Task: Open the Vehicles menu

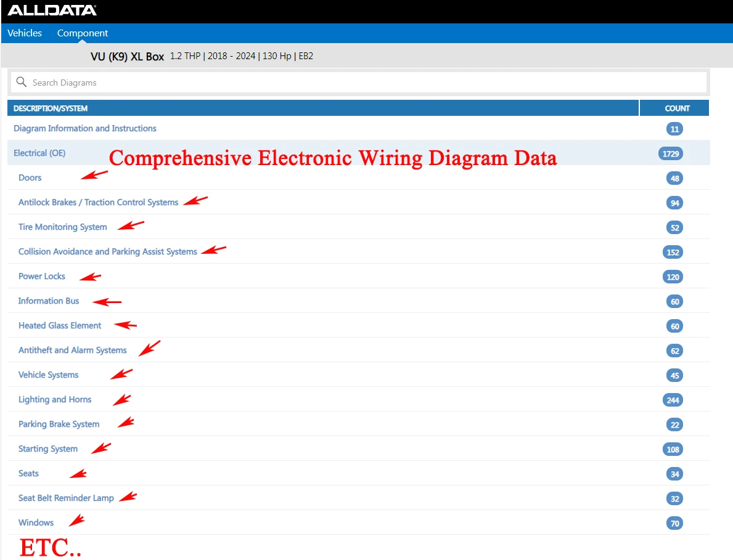Action: click(24, 33)
